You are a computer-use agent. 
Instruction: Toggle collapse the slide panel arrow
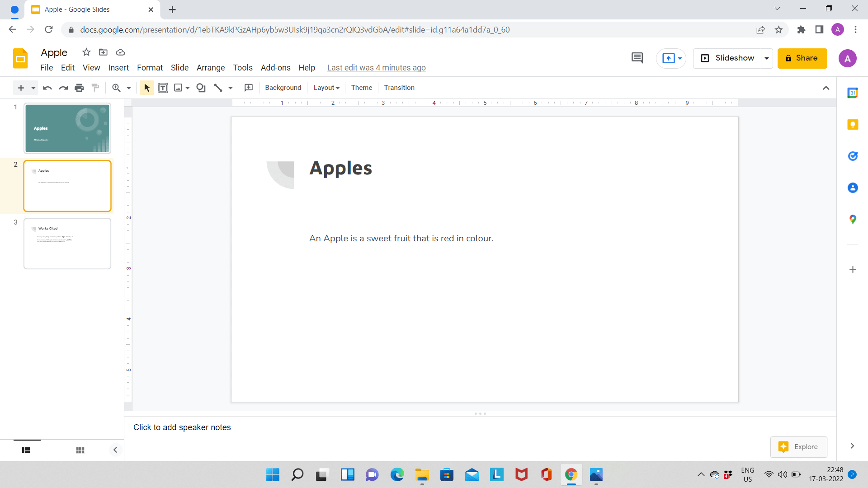coord(116,450)
